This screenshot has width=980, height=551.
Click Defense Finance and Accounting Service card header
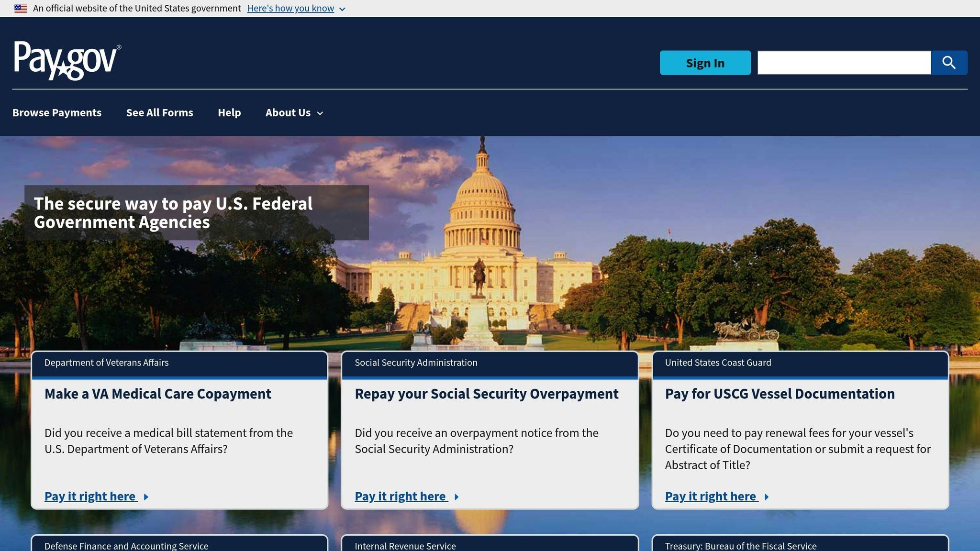[x=179, y=544]
